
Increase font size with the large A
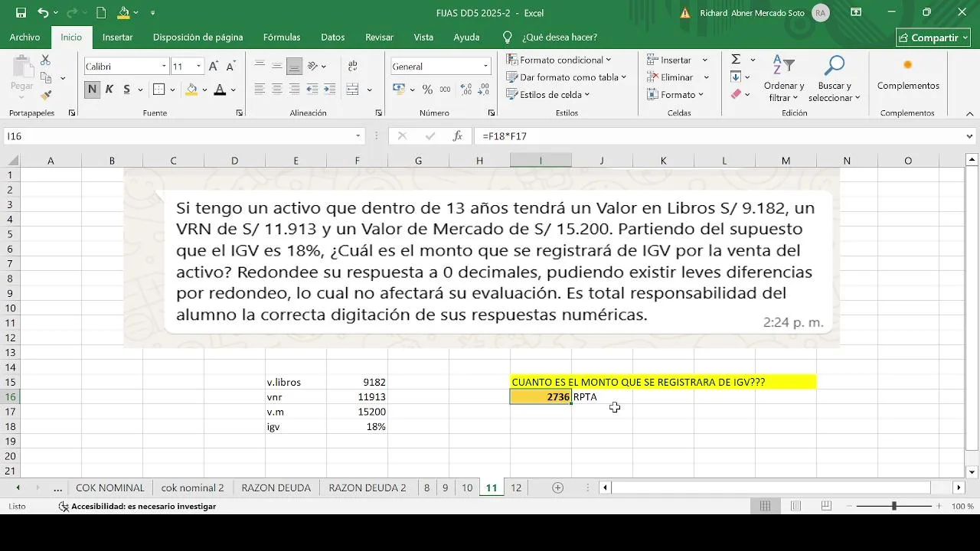(x=214, y=67)
